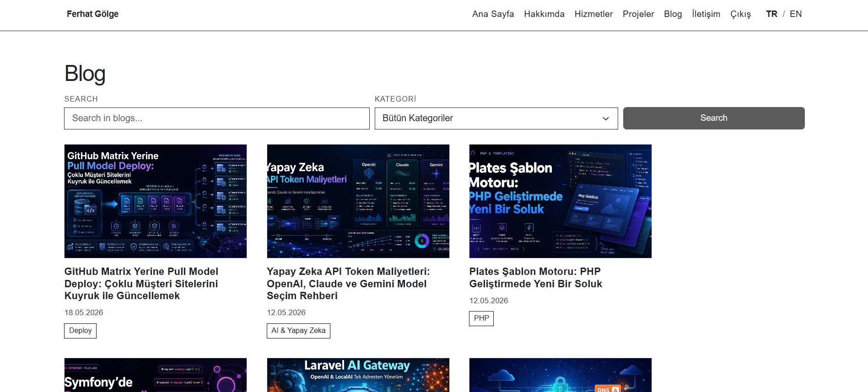Click the 12.05.2026 date under Yapay Zeka article
The height and width of the screenshot is (392, 868).
tap(286, 313)
